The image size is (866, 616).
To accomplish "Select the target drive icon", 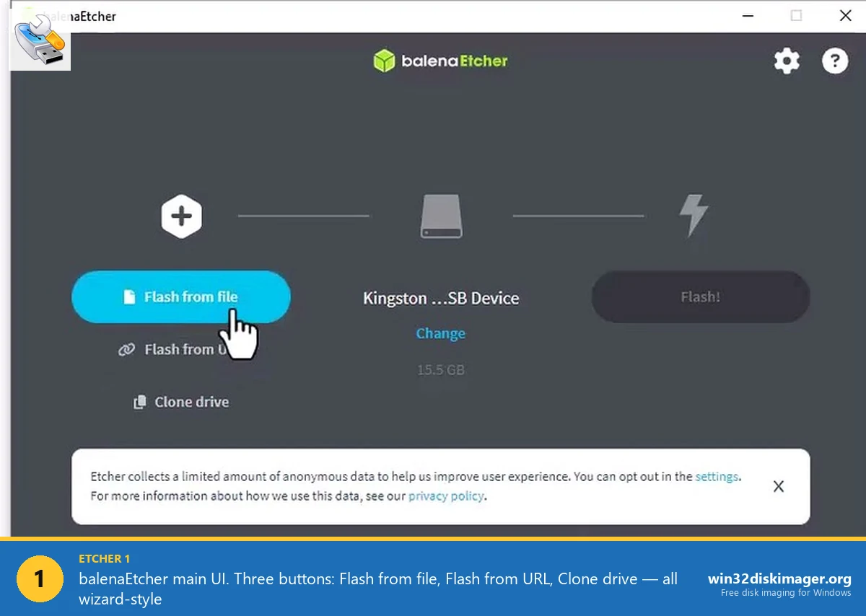I will pos(440,215).
